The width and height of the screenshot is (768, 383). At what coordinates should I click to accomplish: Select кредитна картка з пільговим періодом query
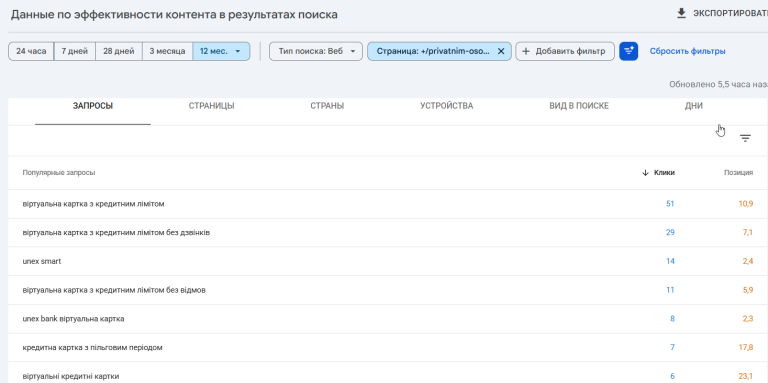(x=93, y=348)
